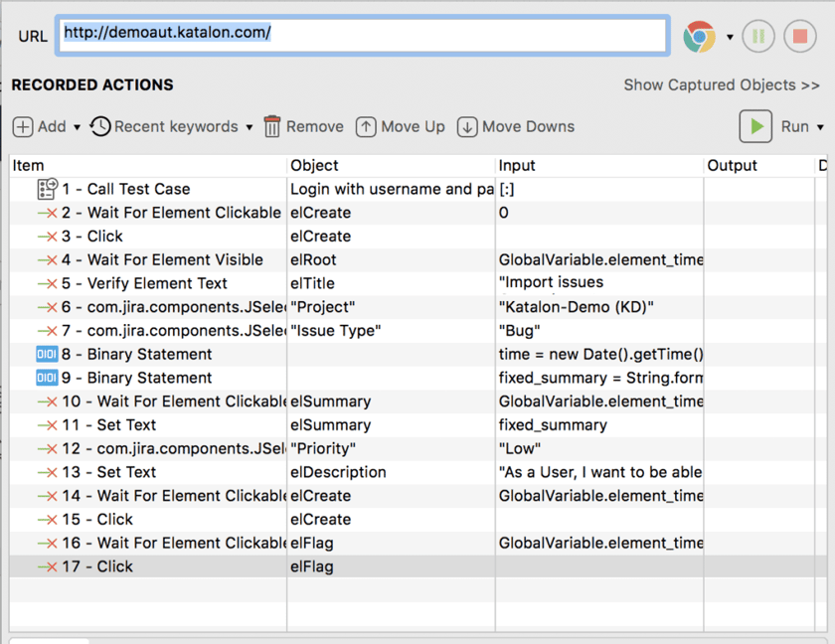Click the green Run play button
The image size is (835, 644).
click(755, 126)
